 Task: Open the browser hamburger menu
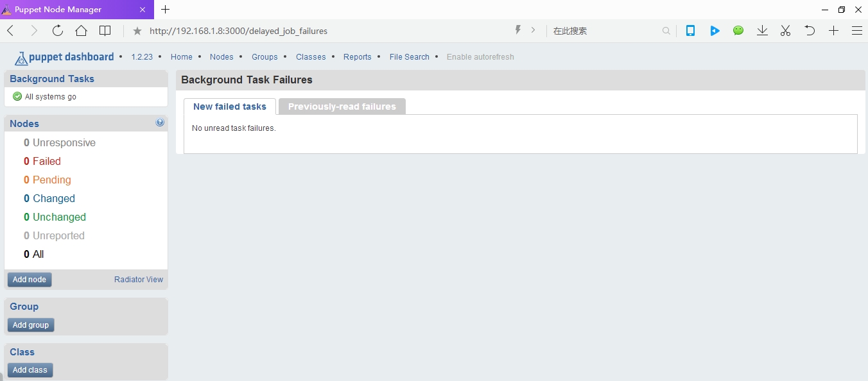pos(857,31)
